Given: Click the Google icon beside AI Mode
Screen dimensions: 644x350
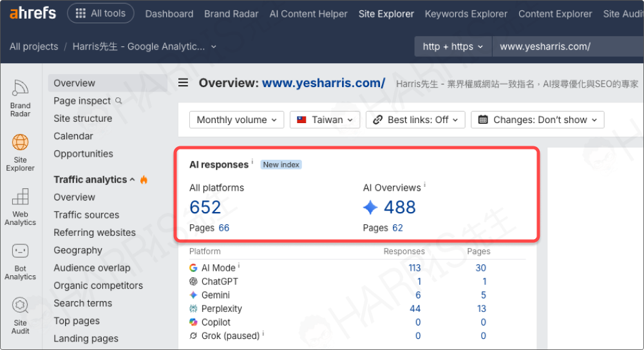Looking at the screenshot, I should click(193, 268).
